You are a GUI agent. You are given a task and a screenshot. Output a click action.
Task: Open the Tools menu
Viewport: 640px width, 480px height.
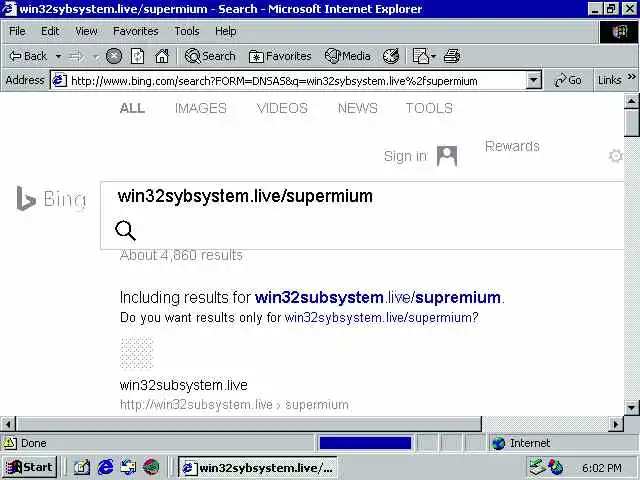(x=187, y=31)
